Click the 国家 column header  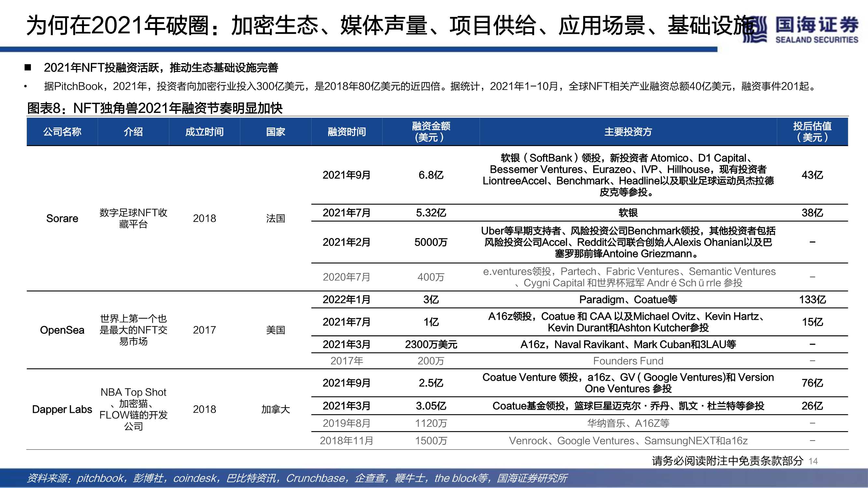tap(275, 132)
